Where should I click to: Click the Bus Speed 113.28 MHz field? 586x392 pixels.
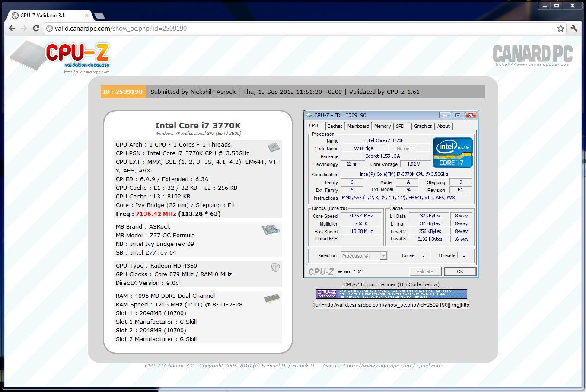coord(361,232)
